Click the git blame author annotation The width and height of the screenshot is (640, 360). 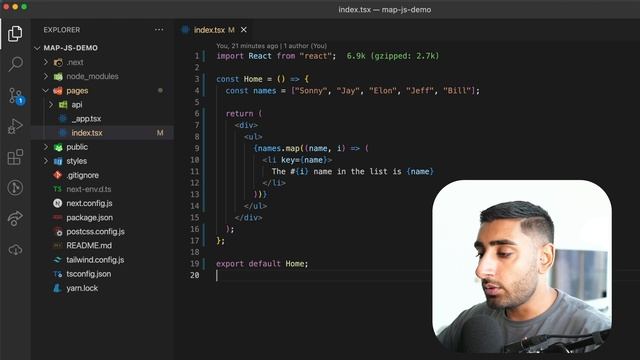tap(271, 46)
